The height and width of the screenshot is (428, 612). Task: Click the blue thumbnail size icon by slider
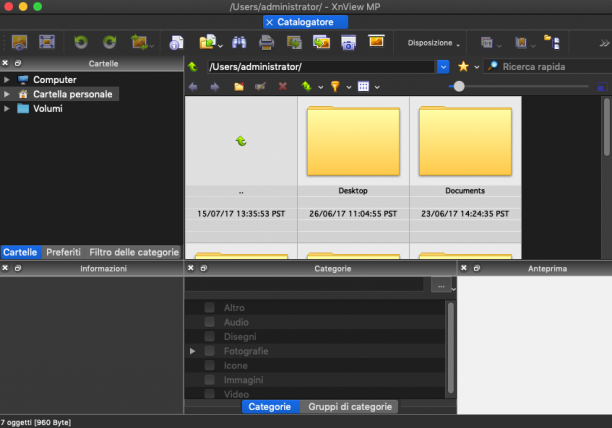click(602, 87)
